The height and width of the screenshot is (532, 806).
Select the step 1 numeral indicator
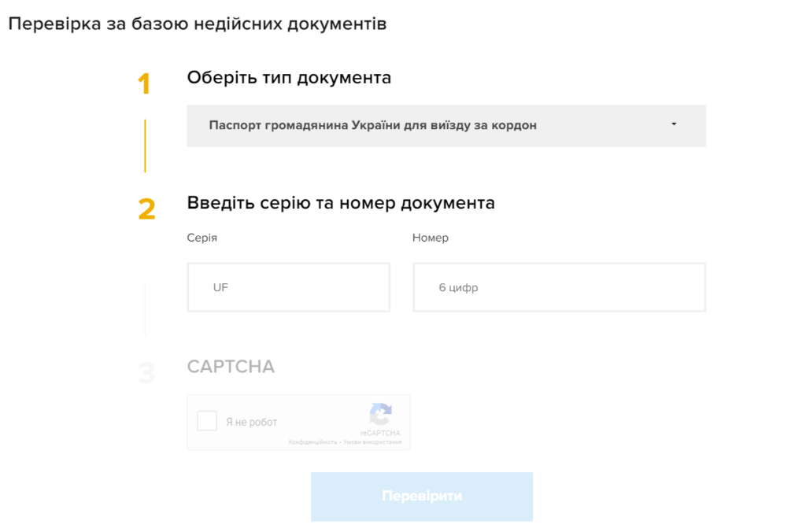pos(145,84)
